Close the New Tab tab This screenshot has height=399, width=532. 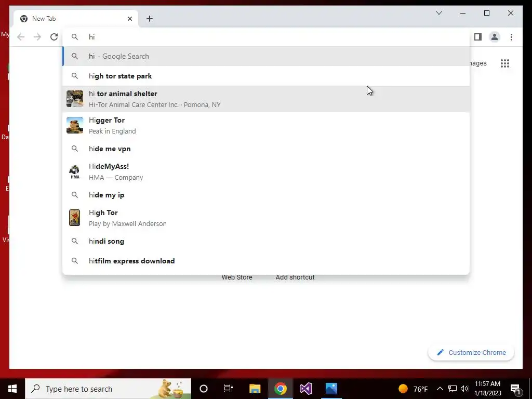click(129, 19)
